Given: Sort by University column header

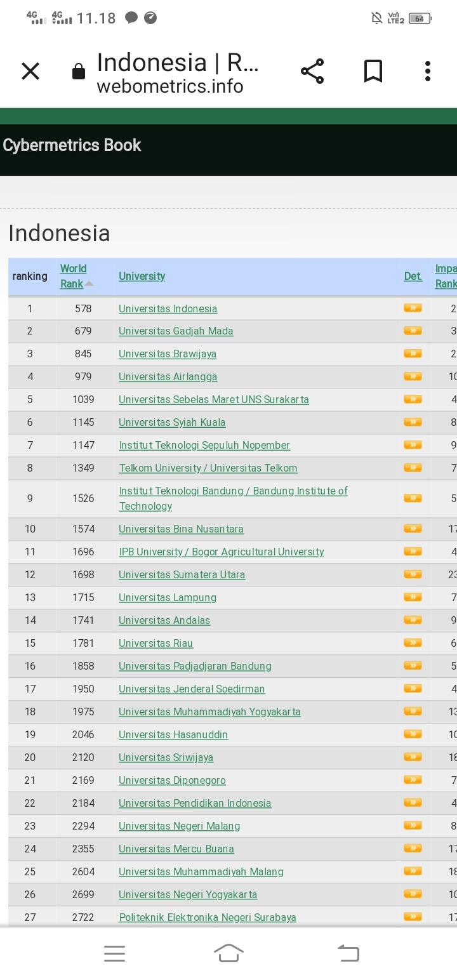Looking at the screenshot, I should (x=142, y=276).
